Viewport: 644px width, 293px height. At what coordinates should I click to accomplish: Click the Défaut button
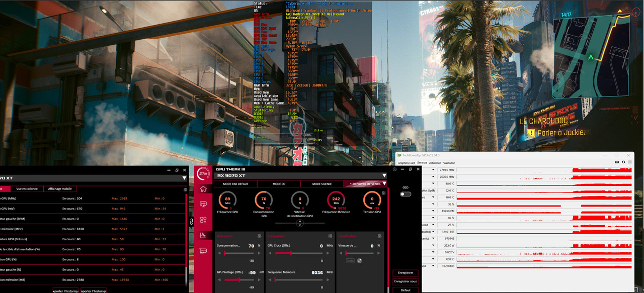tap(406, 290)
